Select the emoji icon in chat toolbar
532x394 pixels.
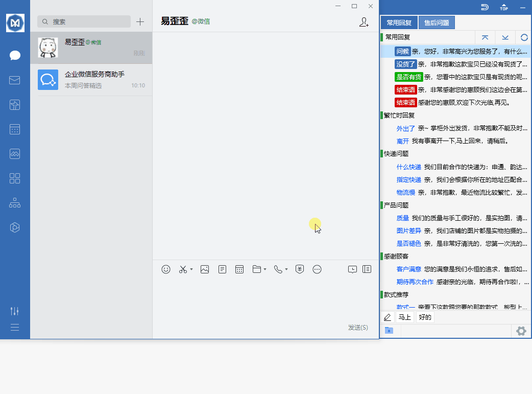click(165, 269)
